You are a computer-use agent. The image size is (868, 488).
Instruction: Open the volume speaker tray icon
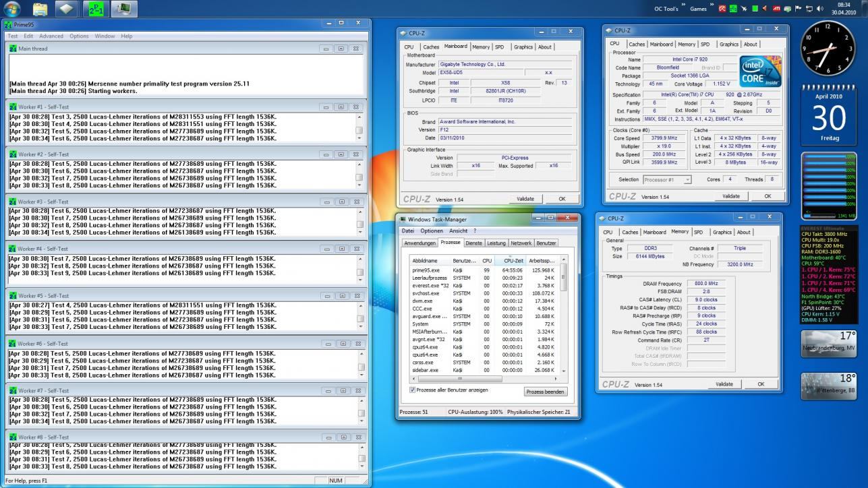point(820,9)
